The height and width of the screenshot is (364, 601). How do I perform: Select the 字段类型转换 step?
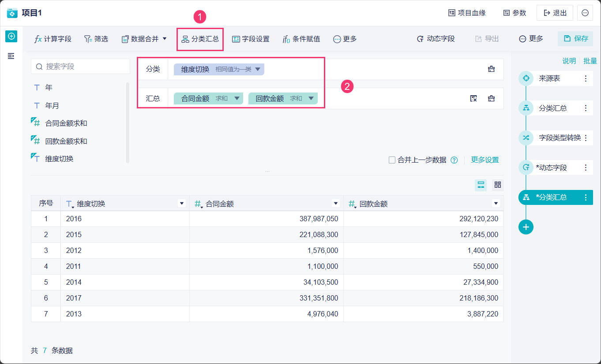pos(560,137)
